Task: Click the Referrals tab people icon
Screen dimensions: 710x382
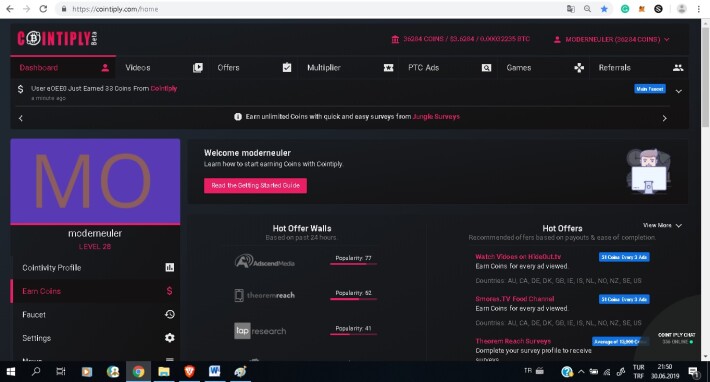Action: point(678,68)
